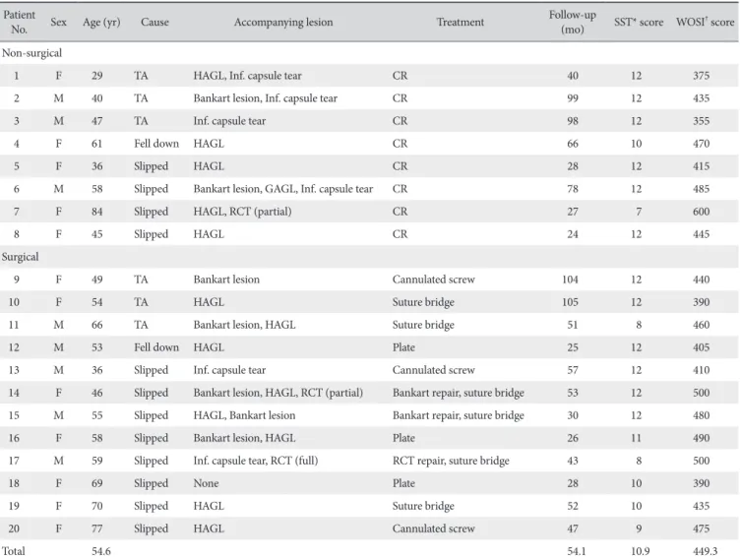Click follow-up value 99
740x560 pixels.
click(x=573, y=98)
